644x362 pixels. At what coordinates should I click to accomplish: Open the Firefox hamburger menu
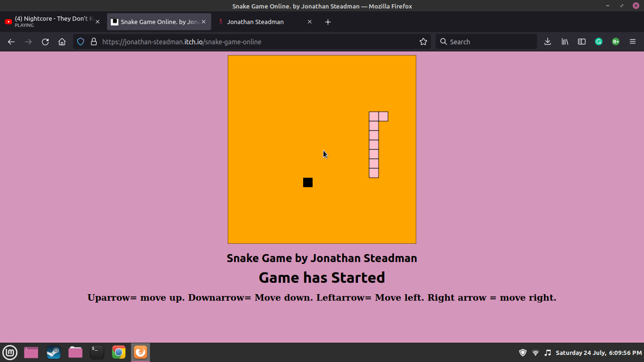(x=633, y=42)
